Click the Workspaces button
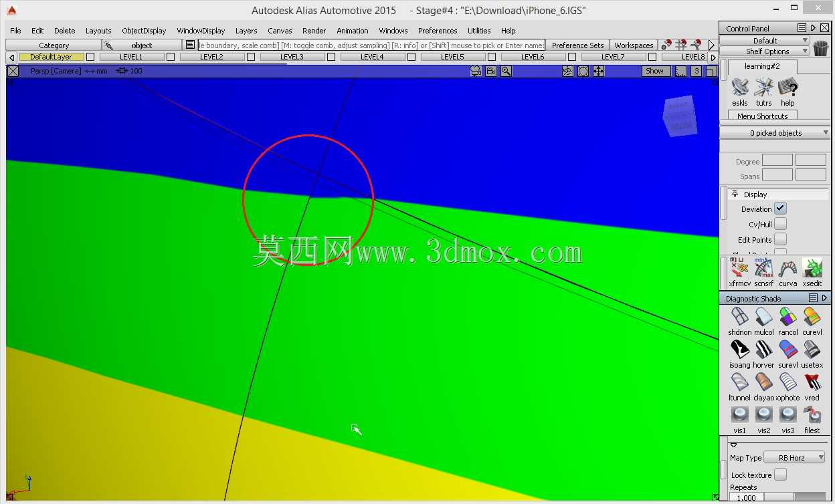This screenshot has height=504, width=835. point(634,45)
